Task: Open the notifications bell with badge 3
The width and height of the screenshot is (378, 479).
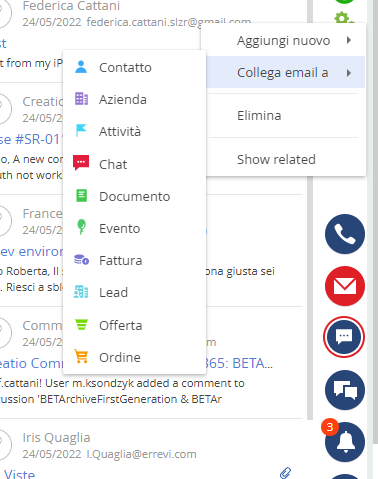Action: click(x=345, y=442)
